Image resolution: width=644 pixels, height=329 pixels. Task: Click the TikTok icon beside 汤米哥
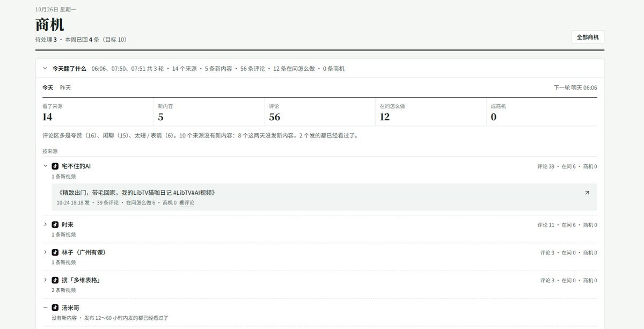pyautogui.click(x=55, y=308)
